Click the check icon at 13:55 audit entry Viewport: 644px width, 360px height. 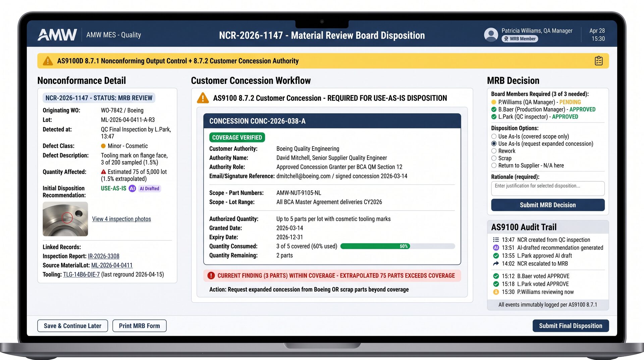(x=496, y=256)
